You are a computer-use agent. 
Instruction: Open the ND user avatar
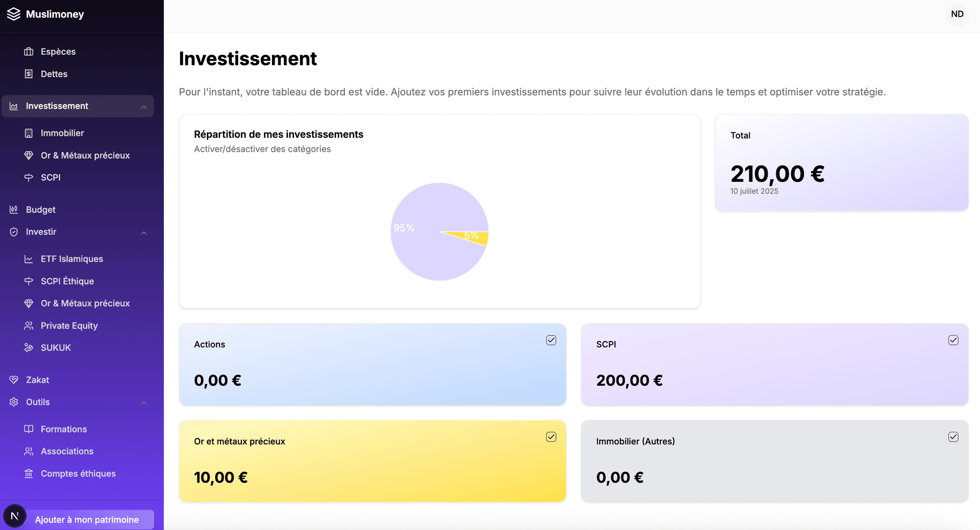pos(957,14)
